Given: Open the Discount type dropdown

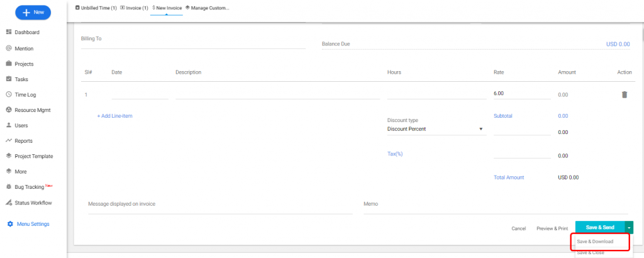Looking at the screenshot, I should [436, 129].
